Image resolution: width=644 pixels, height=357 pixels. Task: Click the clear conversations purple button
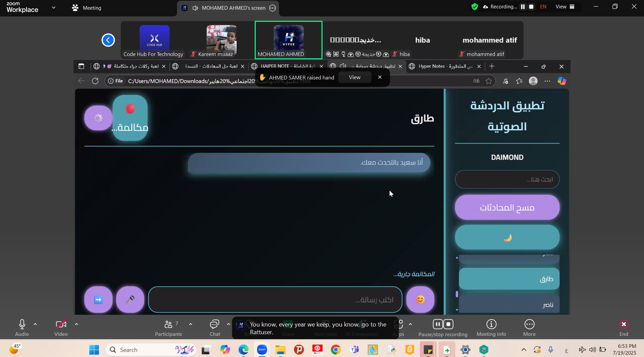[507, 207]
